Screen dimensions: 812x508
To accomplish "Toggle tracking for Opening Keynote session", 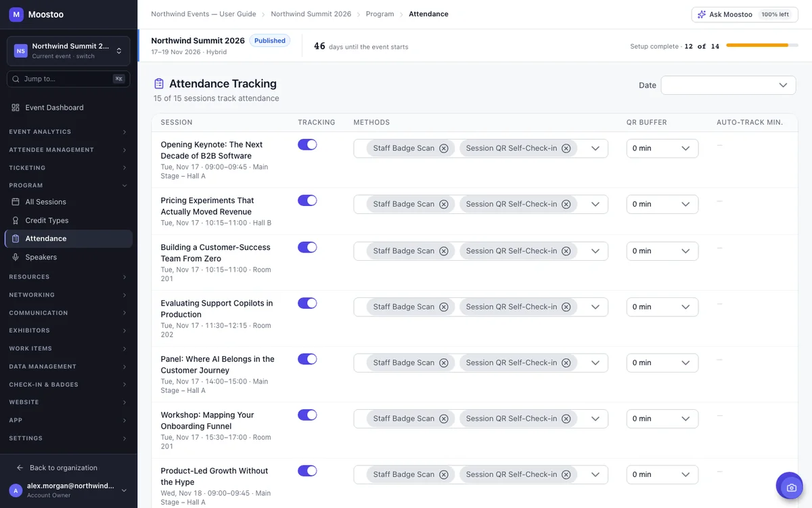I will (x=307, y=144).
